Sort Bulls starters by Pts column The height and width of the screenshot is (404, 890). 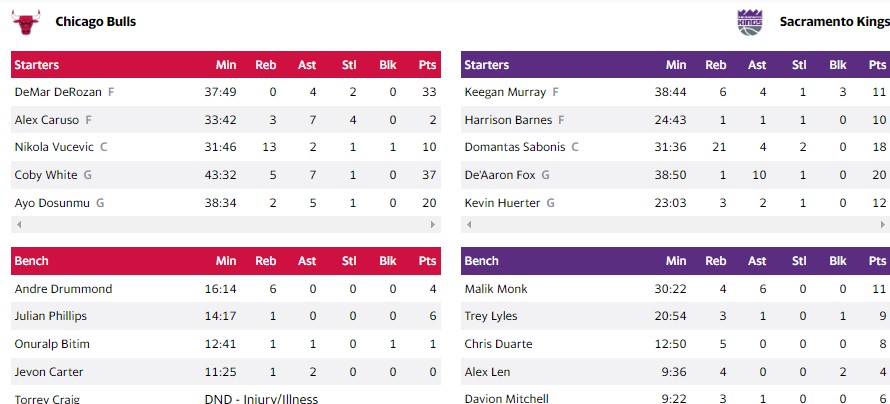point(428,65)
